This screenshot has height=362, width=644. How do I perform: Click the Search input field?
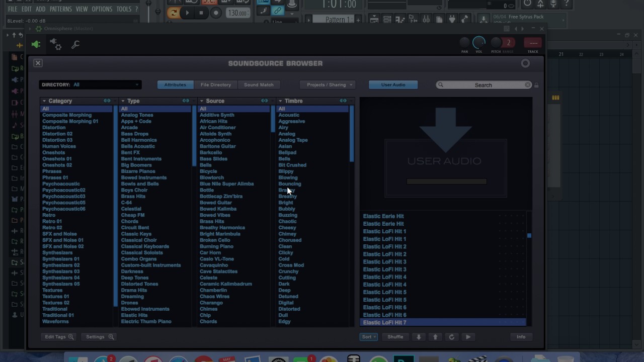[483, 85]
